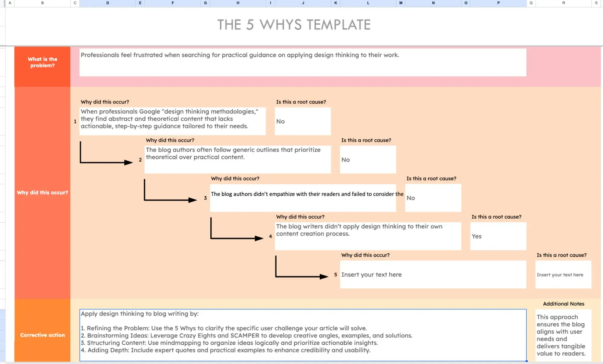This screenshot has width=603, height=364.
Task: Select column G header
Action: point(205,3)
